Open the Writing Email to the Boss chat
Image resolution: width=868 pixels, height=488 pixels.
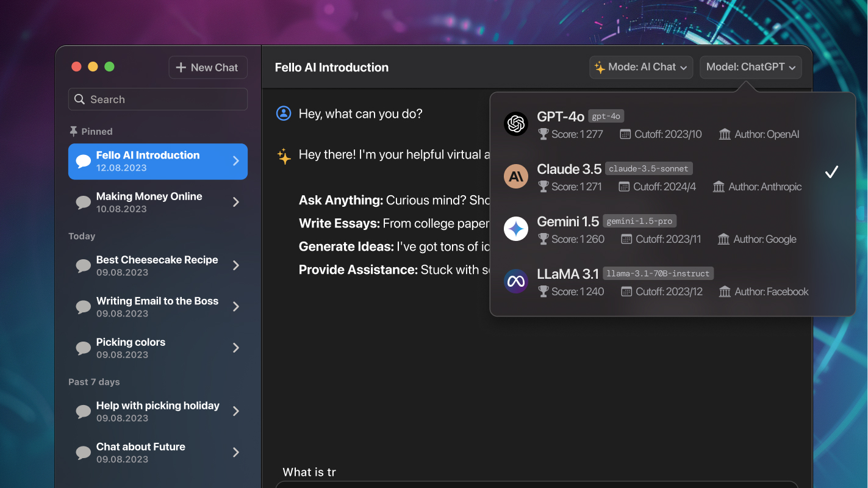[157, 307]
